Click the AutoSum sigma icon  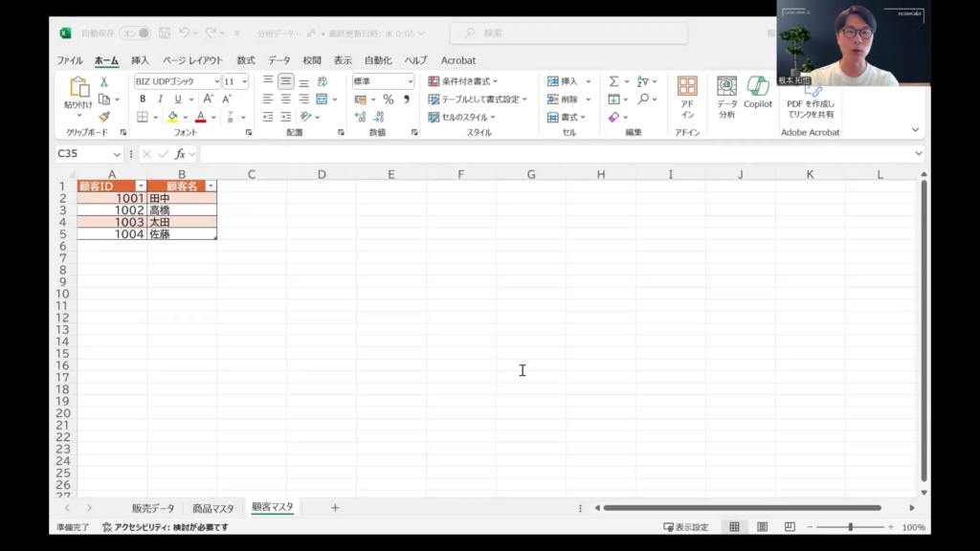point(613,82)
